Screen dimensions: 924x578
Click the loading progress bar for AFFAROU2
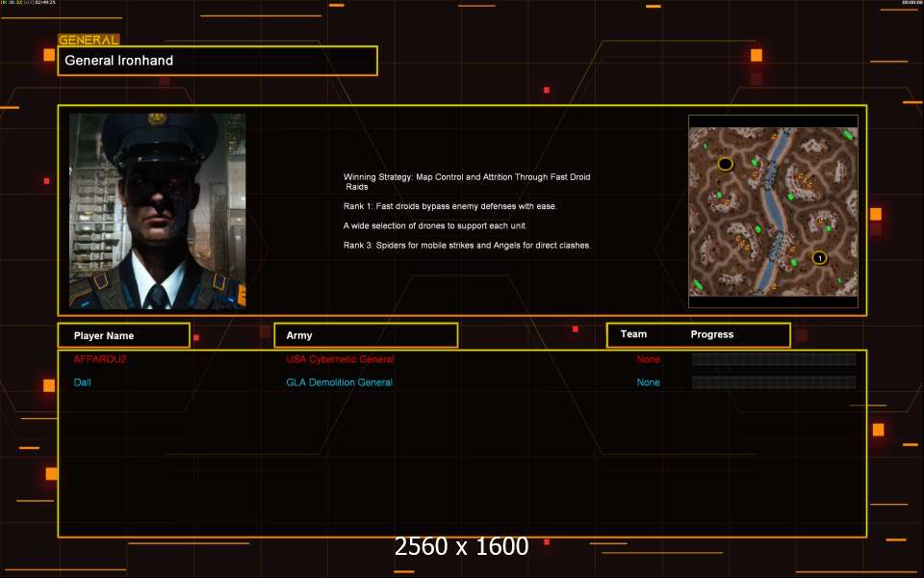[773, 359]
